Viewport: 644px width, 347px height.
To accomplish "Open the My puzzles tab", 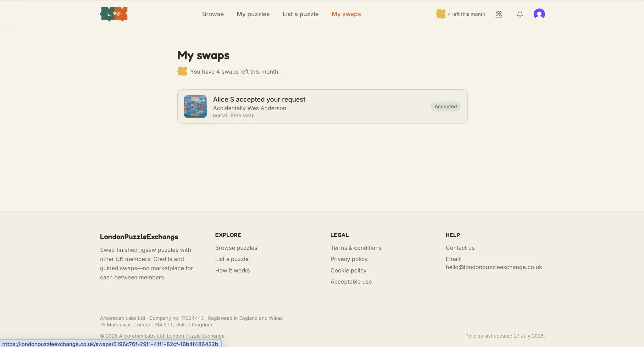I will point(253,14).
